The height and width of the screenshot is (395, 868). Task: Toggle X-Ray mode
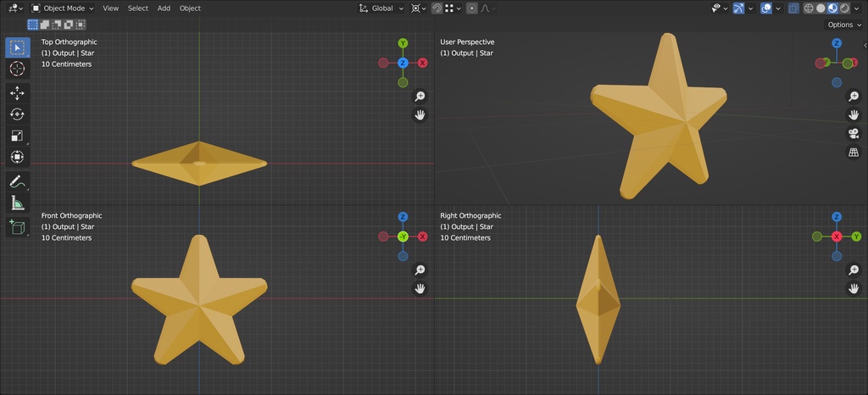point(793,8)
